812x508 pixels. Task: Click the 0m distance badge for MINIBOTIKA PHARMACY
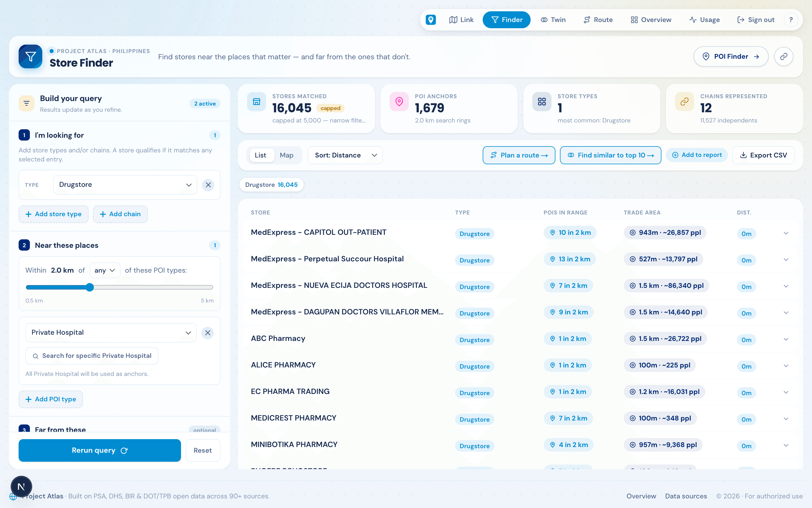[746, 446]
